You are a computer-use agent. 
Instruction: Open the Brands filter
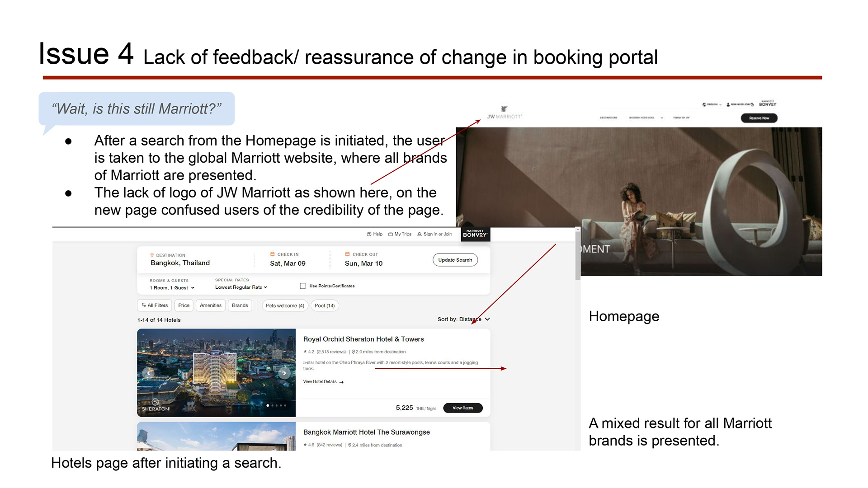240,305
